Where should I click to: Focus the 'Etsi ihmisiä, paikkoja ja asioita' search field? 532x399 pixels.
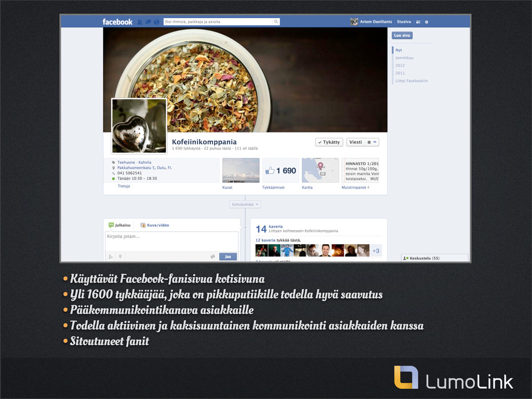(218, 22)
